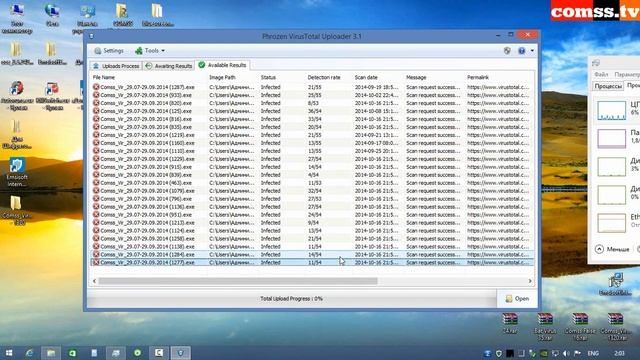The width and height of the screenshot is (640, 360).
Task: Select the Процессы tab in Task Manager
Action: click(608, 86)
